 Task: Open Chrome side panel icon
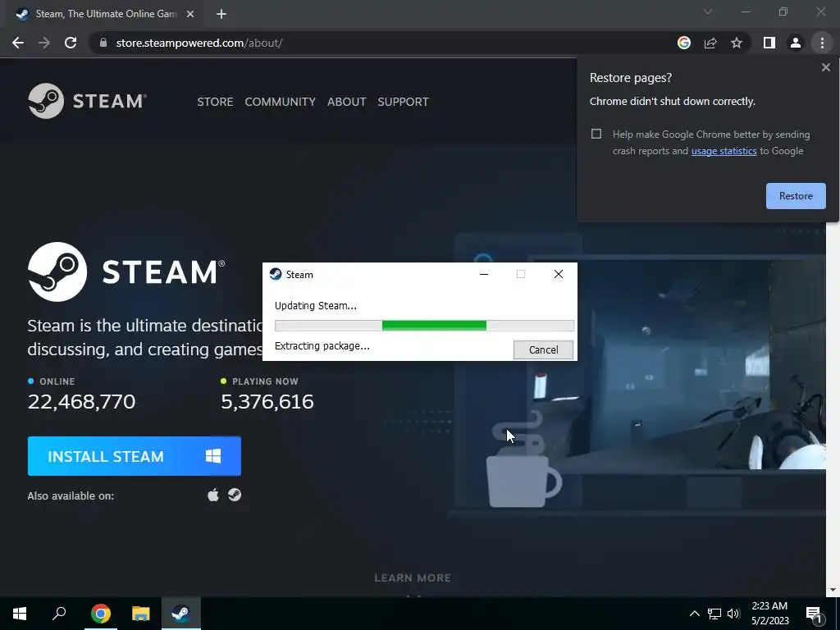point(769,43)
